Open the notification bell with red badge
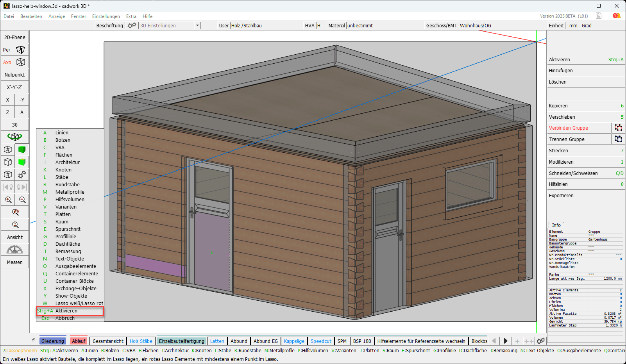The width and height of the screenshot is (626, 364). (617, 16)
